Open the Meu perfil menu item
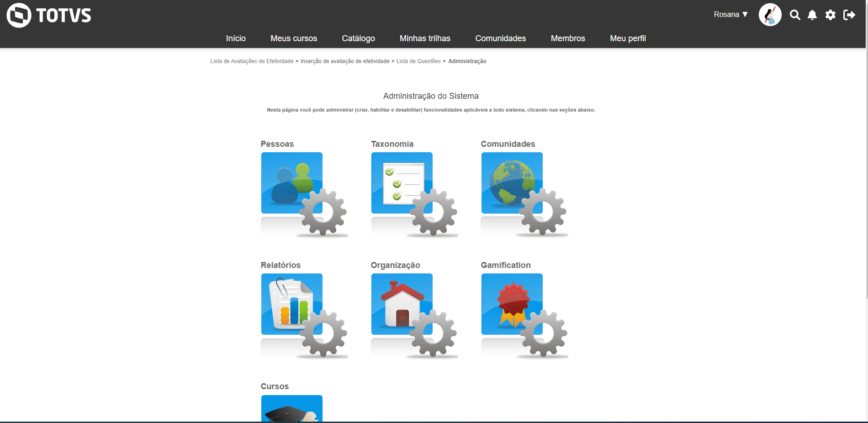868x423 pixels. [628, 38]
